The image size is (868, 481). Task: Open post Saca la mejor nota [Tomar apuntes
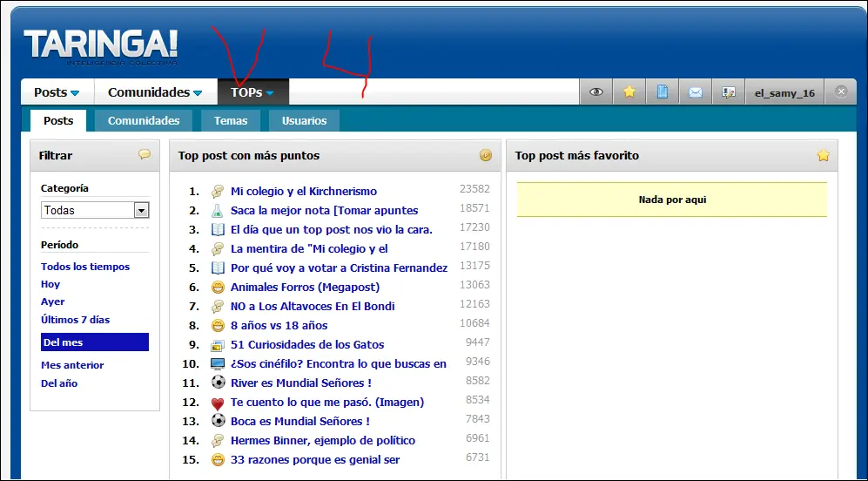pyautogui.click(x=325, y=211)
